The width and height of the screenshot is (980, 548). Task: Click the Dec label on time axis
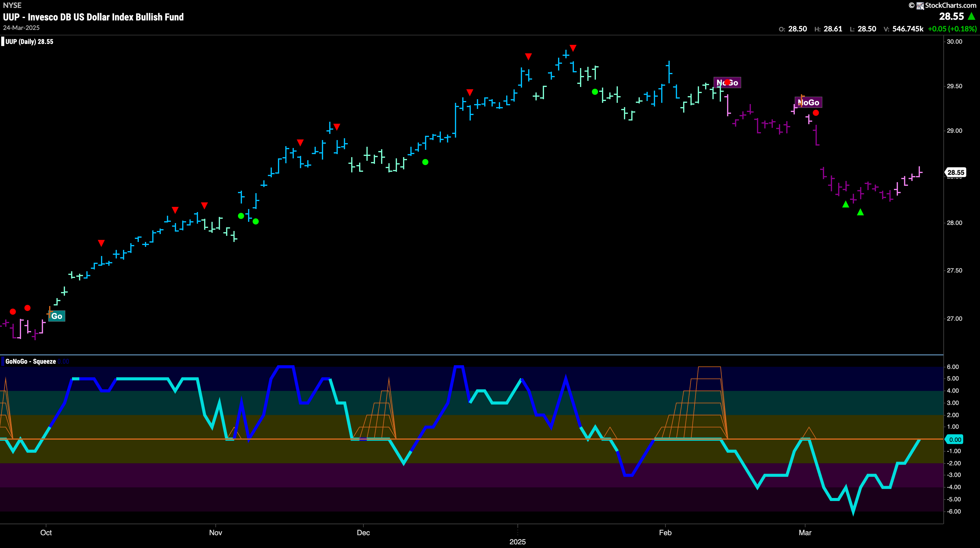[x=363, y=532]
